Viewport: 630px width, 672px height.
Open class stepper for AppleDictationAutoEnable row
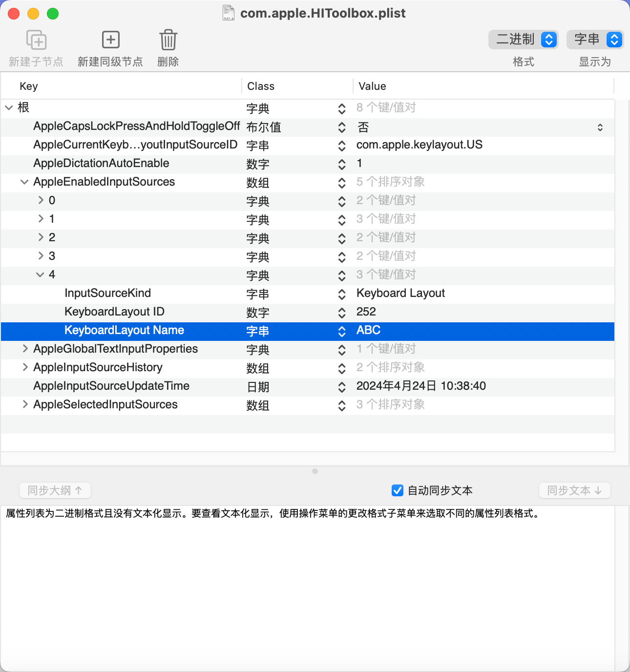tap(342, 164)
